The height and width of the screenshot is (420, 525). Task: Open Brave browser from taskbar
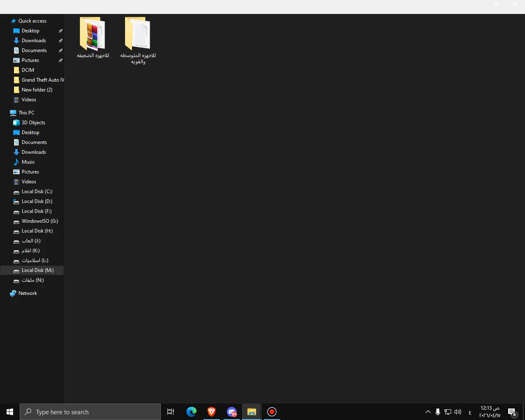(212, 412)
